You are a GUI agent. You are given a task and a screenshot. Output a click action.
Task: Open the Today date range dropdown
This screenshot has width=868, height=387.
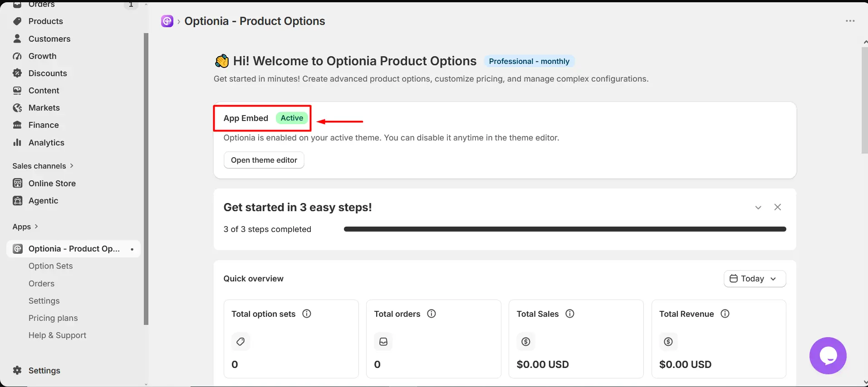click(755, 279)
